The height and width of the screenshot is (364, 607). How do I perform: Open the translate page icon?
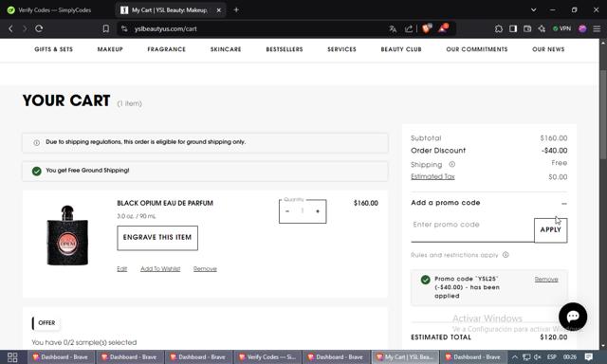pos(393,28)
